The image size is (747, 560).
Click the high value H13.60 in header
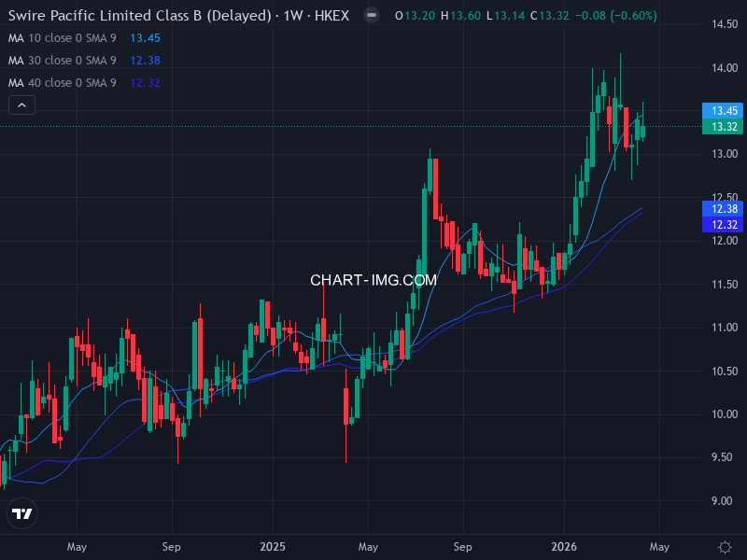(460, 16)
